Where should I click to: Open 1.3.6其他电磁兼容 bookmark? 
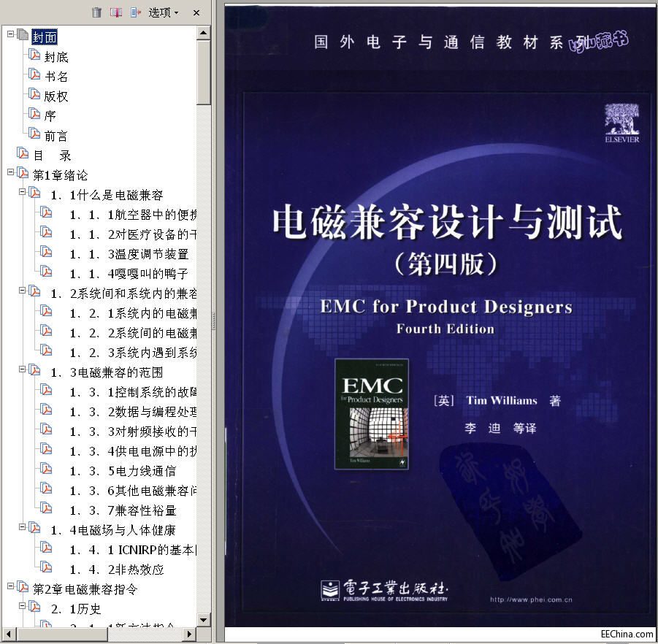coord(133,491)
